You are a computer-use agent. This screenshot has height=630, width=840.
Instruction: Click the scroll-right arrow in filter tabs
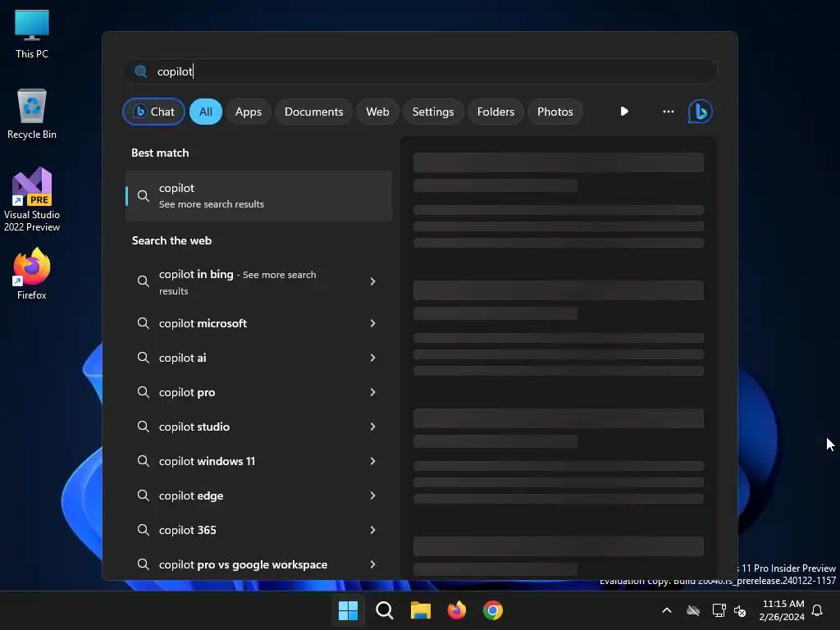coord(624,112)
